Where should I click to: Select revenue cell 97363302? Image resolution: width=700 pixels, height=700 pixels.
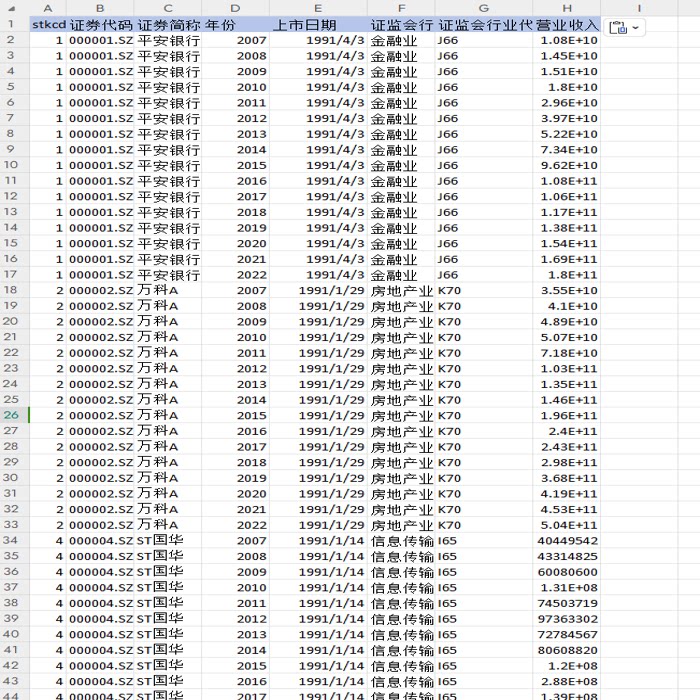(x=567, y=619)
